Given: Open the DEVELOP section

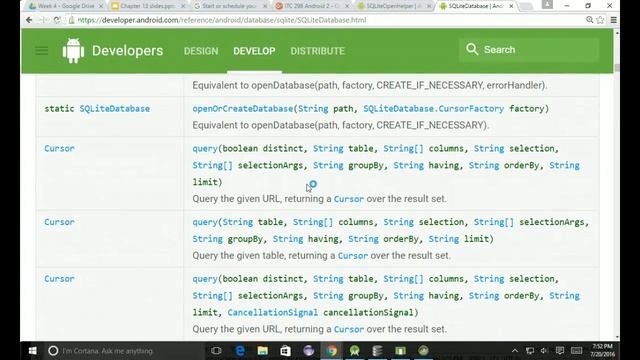Looking at the screenshot, I should point(254,51).
